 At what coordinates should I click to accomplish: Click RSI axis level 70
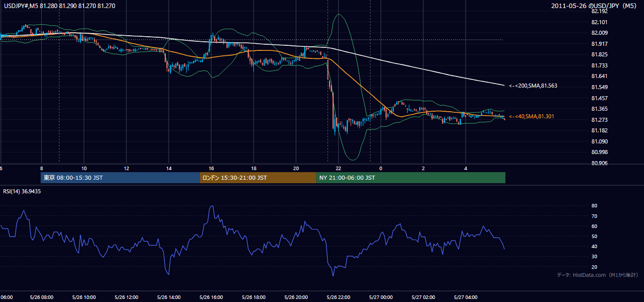[595, 216]
